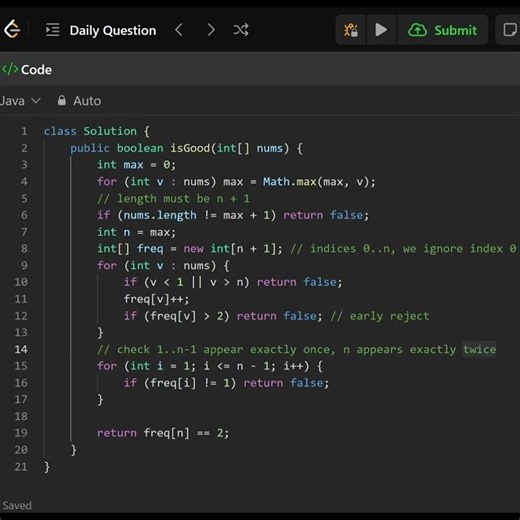Click 'int max = 0;' on line 3
Image resolution: width=520 pixels, height=520 pixels.
[x=136, y=165]
